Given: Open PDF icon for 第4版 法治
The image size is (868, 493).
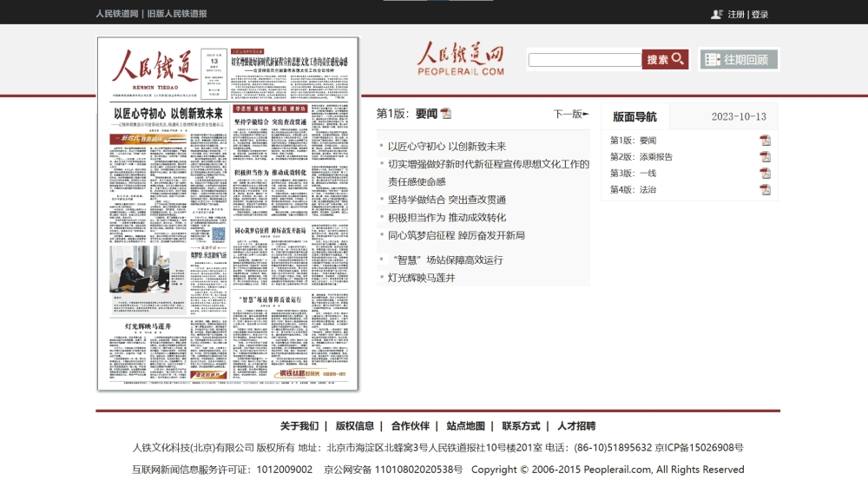Looking at the screenshot, I should pyautogui.click(x=765, y=190).
